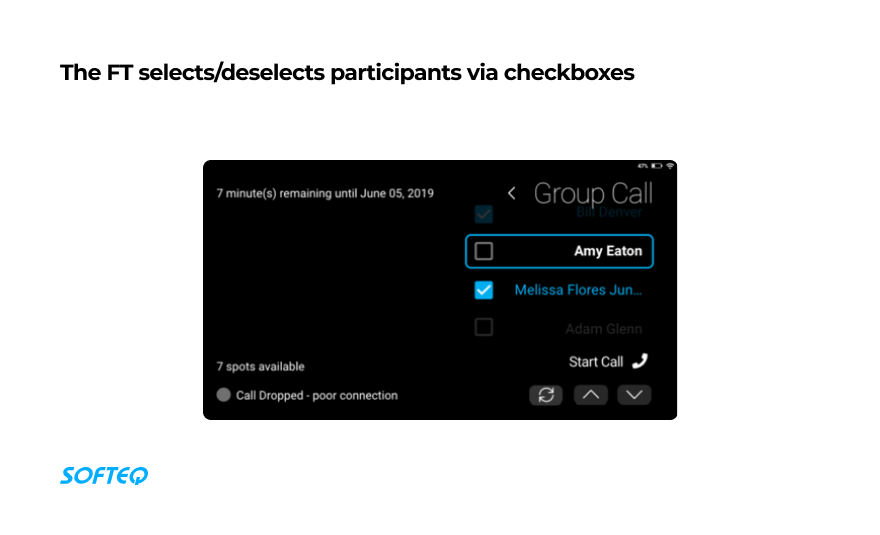The image size is (880, 535).
Task: Click the battery status icon
Action: click(656, 165)
